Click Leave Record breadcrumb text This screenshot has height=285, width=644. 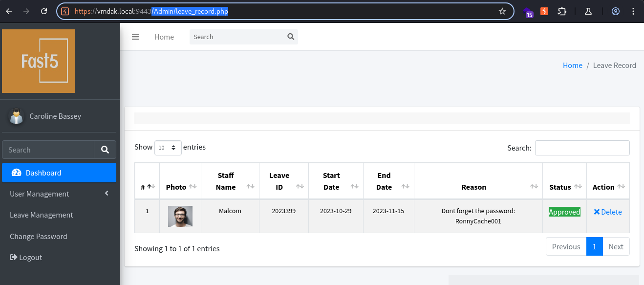pyautogui.click(x=615, y=65)
